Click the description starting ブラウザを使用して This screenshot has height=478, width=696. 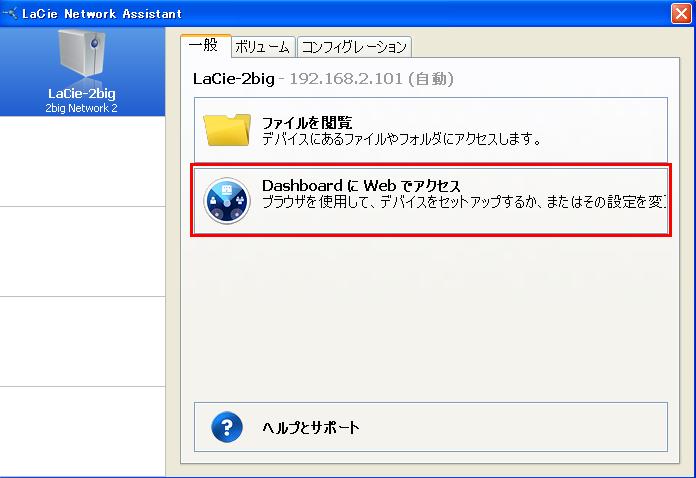(464, 202)
